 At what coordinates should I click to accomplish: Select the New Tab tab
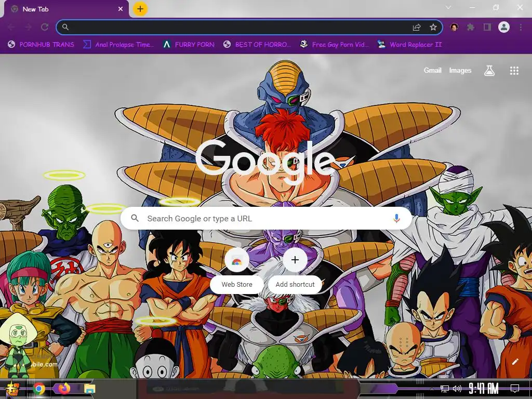(66, 9)
